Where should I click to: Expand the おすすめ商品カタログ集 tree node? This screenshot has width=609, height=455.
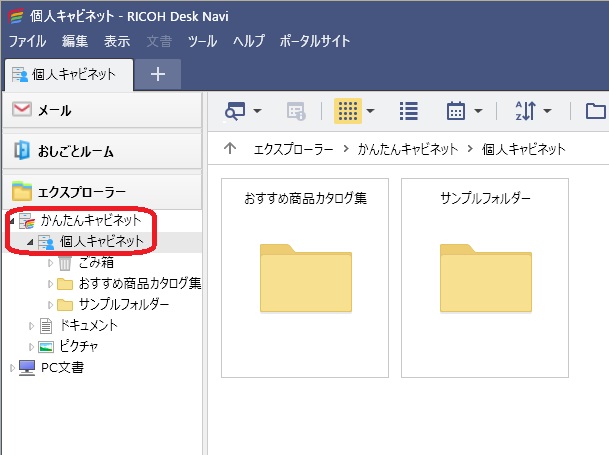point(50,284)
